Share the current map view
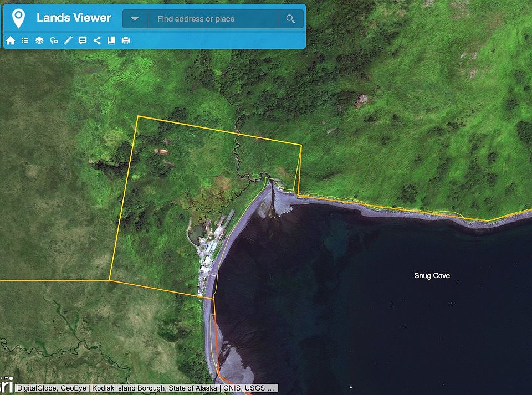Screen dimensions: 532x395 tap(97, 40)
